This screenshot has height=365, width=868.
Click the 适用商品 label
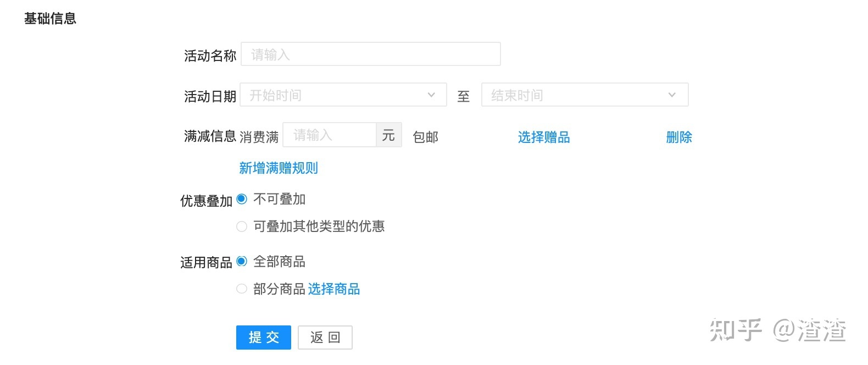pos(207,262)
